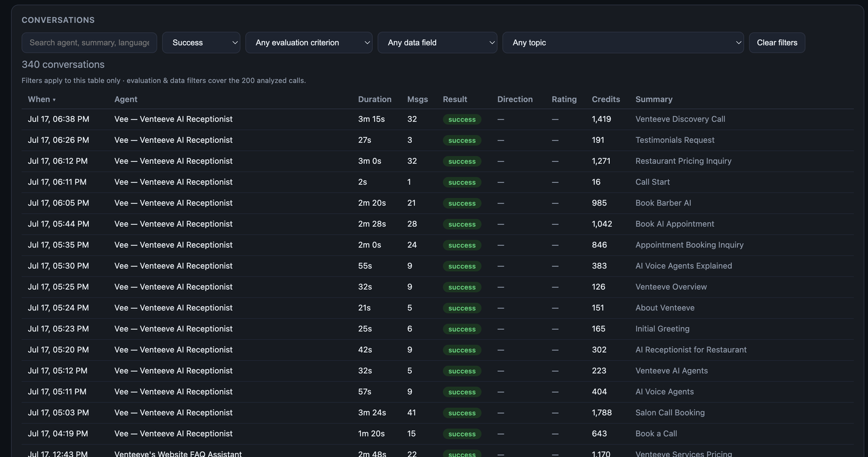Click the success badge for Jul 17, 06:11 PM
This screenshot has height=457, width=868.
click(462, 182)
